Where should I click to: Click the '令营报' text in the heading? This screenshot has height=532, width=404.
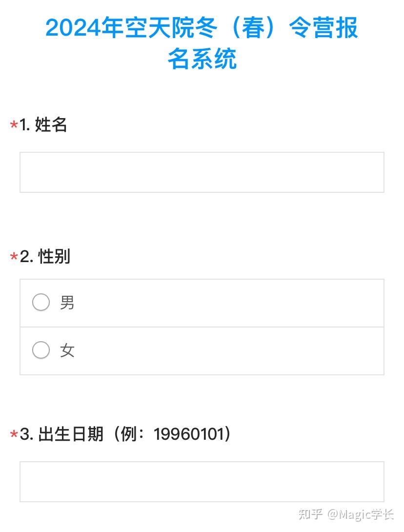click(323, 27)
